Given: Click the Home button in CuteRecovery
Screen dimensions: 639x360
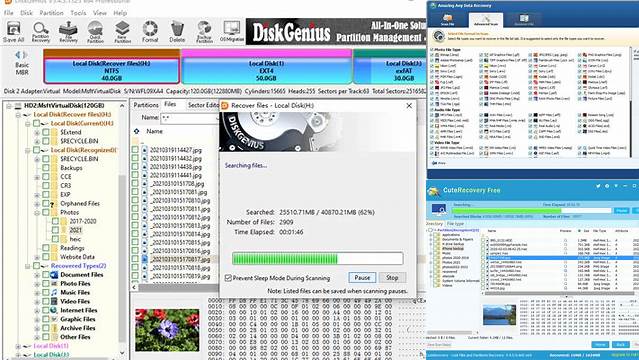Looking at the screenshot, I should [x=600, y=345].
